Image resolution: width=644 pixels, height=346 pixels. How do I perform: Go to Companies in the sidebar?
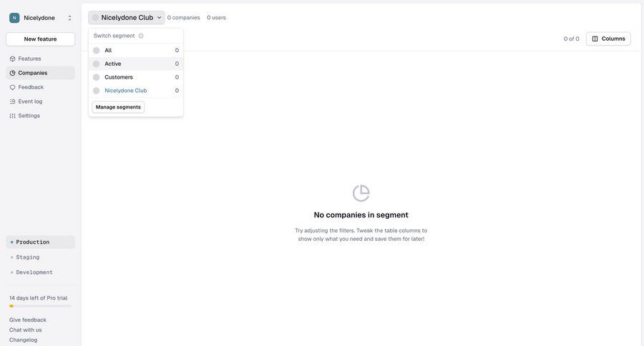40,73
